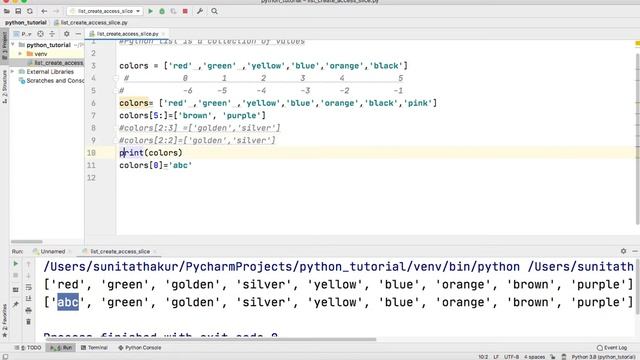Collapse all nodes in the Project panel
Image resolution: width=640 pixels, height=360 pixels.
click(52, 34)
